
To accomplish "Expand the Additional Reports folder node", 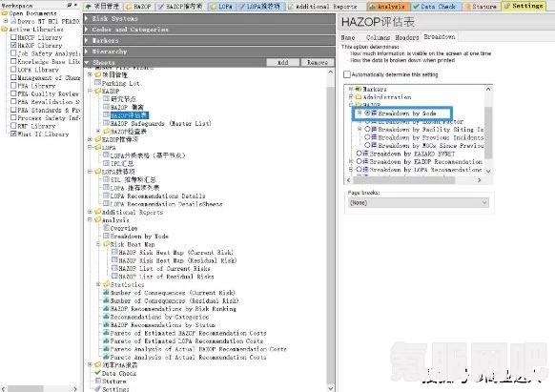I will [x=90, y=212].
